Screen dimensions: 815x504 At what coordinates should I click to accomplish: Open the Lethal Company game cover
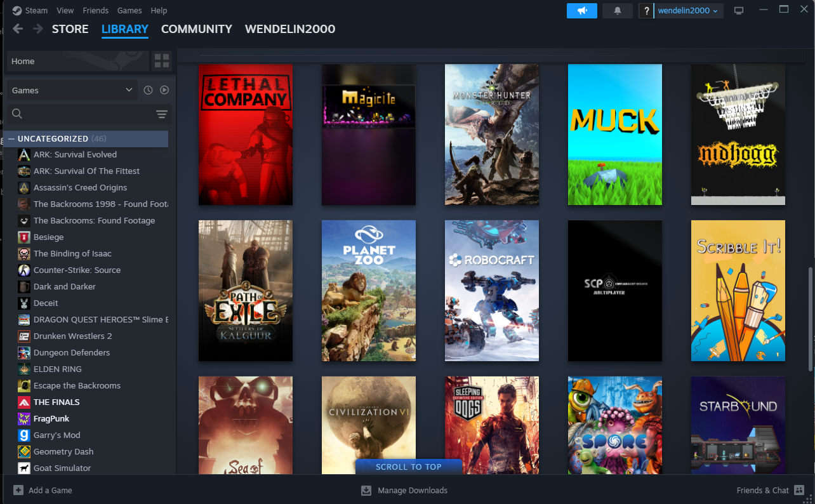(x=246, y=135)
